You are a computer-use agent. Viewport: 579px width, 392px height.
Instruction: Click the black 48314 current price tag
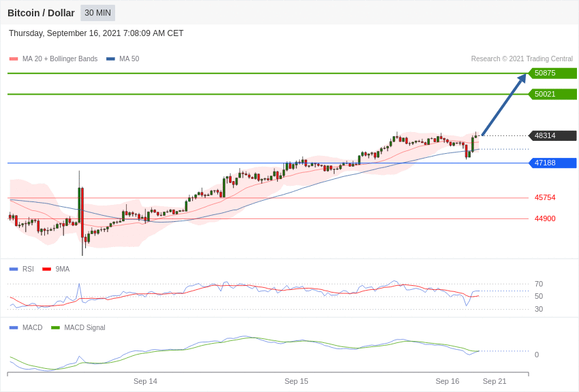click(x=552, y=136)
